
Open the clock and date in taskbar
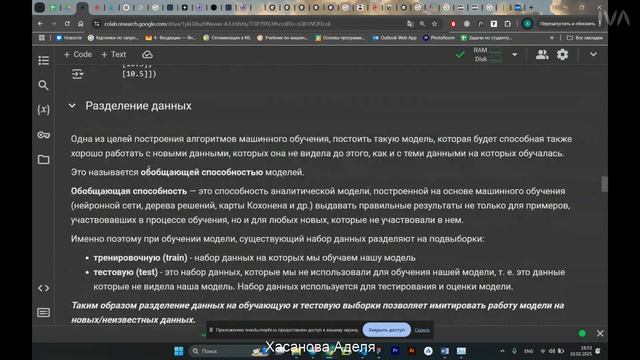point(580,351)
